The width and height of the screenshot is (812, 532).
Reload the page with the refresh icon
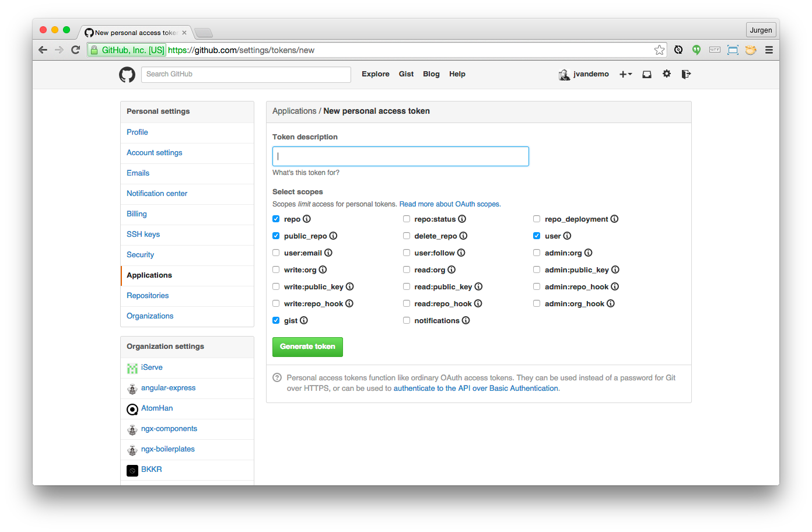click(75, 50)
